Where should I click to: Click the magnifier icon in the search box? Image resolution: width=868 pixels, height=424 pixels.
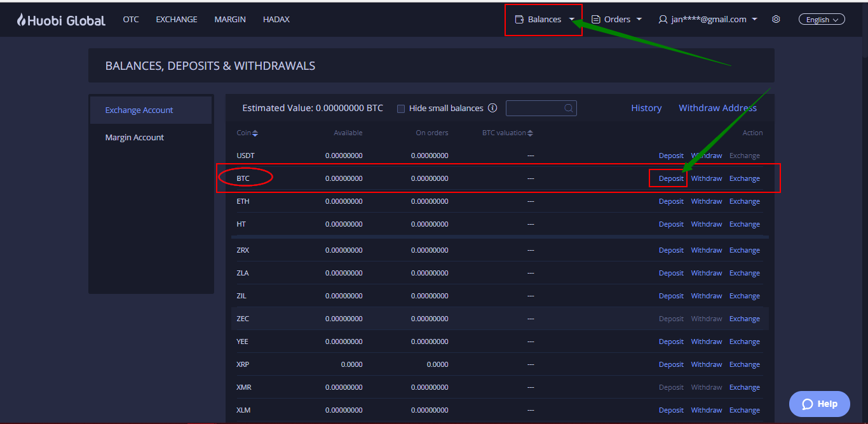tap(569, 108)
